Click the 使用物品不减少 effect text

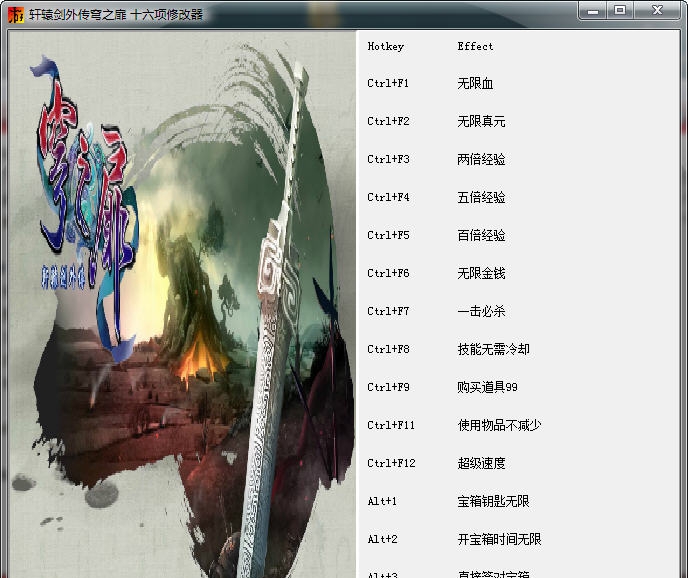(499, 425)
